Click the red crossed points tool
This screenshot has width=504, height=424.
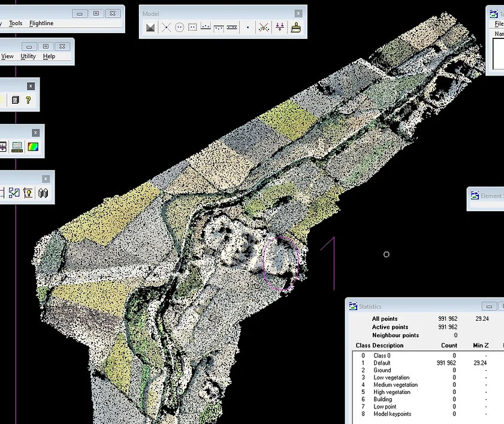tap(264, 28)
